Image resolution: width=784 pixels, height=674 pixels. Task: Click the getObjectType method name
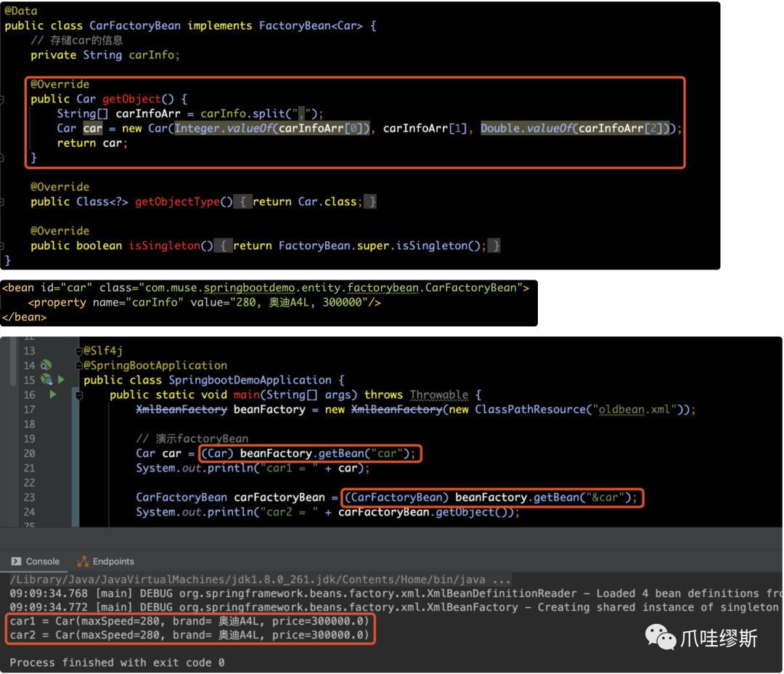[x=177, y=202]
